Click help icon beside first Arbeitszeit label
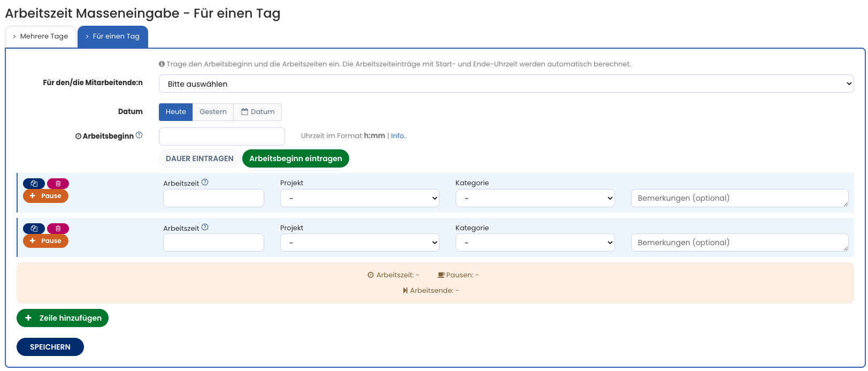Viewport: 868px width, 371px height. pos(205,183)
